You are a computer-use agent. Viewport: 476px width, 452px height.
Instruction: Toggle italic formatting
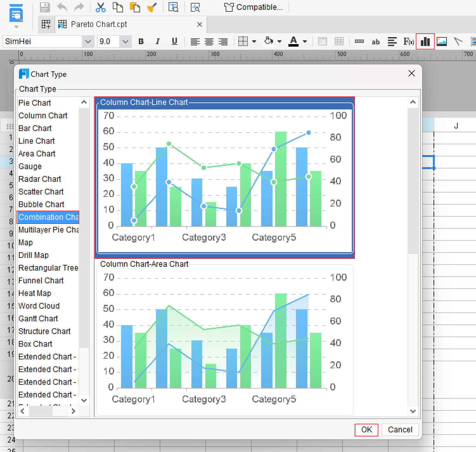(x=158, y=41)
